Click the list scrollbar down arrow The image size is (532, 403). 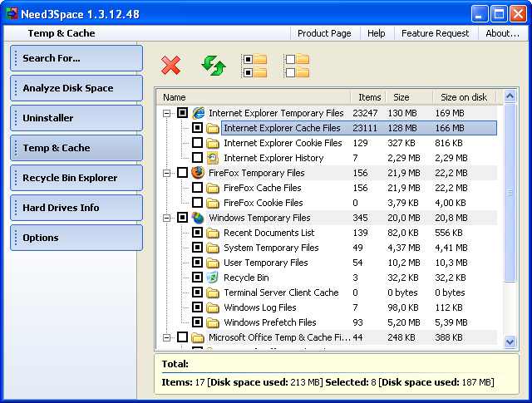click(x=510, y=342)
